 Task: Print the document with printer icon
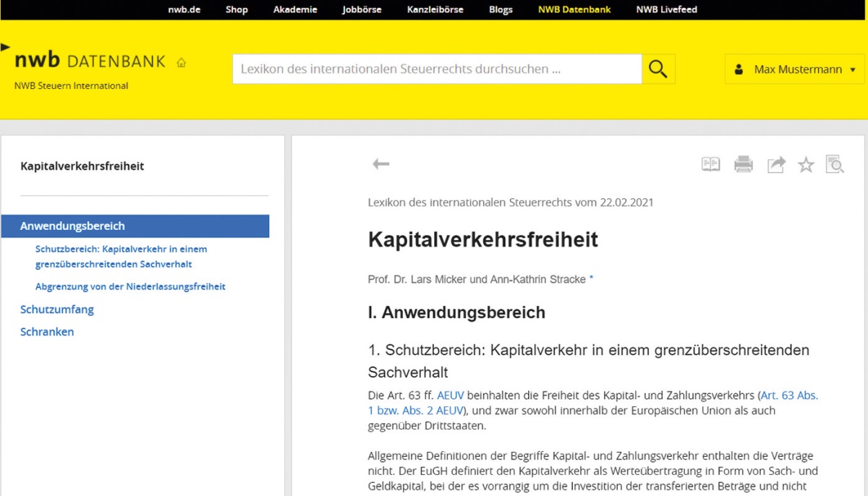(743, 165)
